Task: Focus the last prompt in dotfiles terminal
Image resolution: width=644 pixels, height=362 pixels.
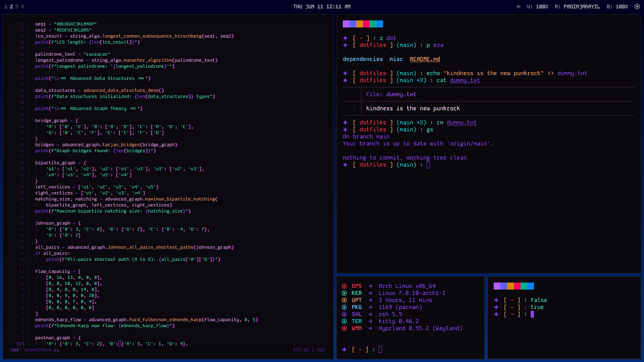Action: click(428, 165)
